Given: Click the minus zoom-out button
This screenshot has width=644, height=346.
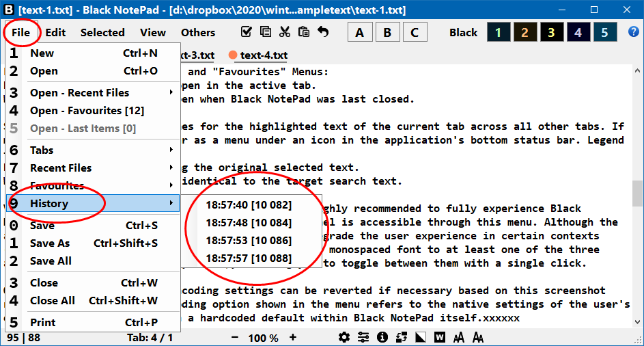Looking at the screenshot, I should (x=235, y=338).
